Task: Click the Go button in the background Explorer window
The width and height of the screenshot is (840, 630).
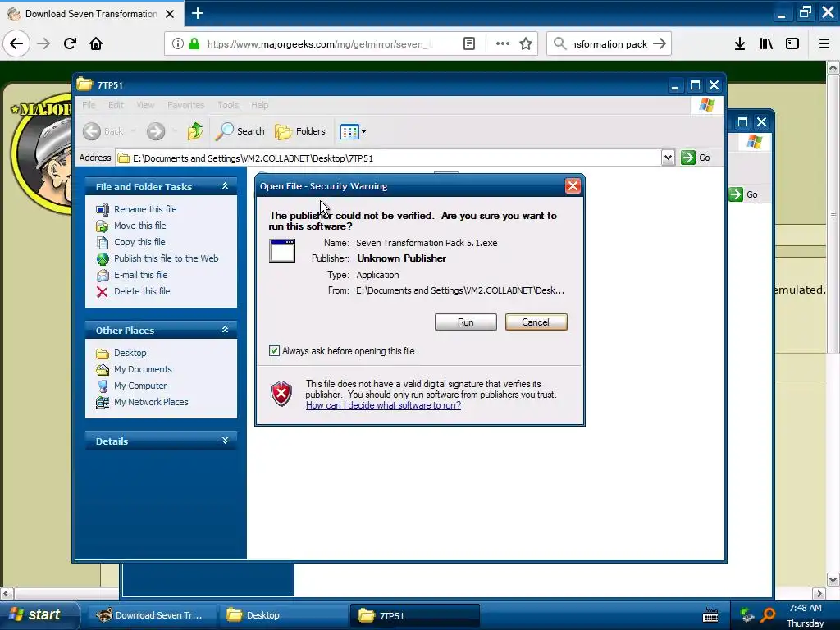Action: coord(743,194)
